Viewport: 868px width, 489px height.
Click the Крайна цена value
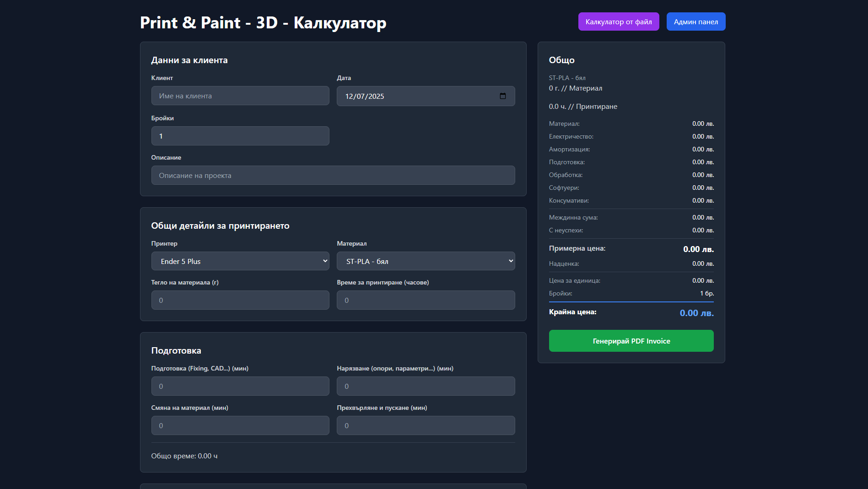point(696,313)
